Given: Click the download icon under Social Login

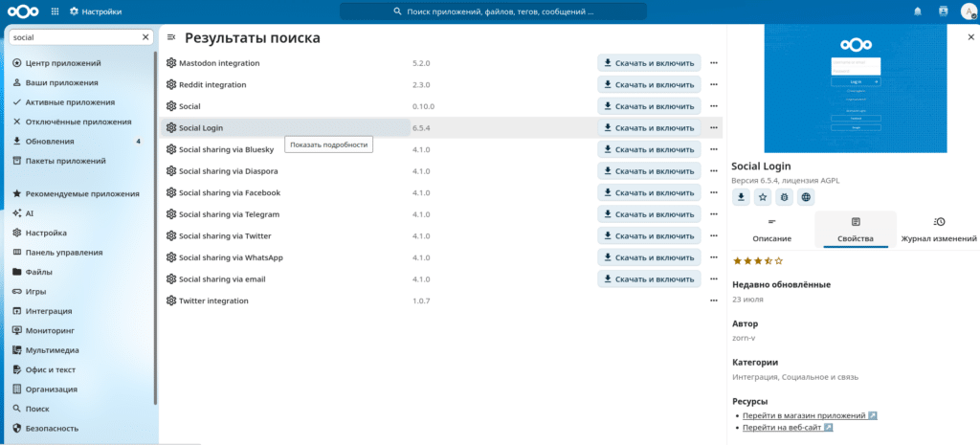Looking at the screenshot, I should (x=742, y=197).
